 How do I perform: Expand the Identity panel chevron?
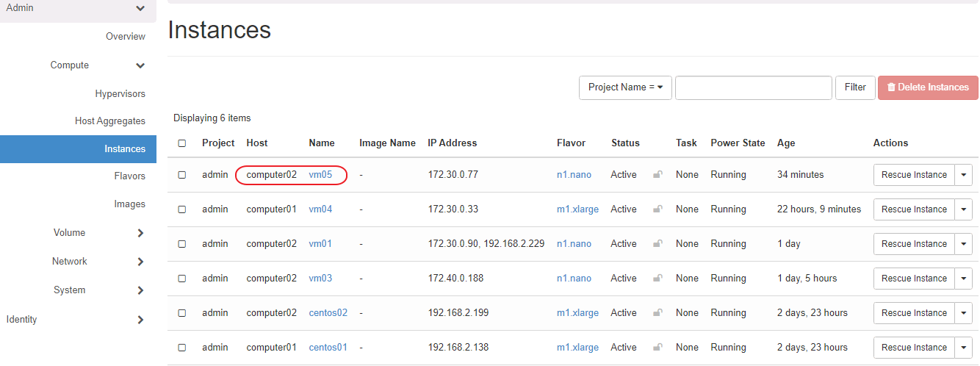[140, 320]
